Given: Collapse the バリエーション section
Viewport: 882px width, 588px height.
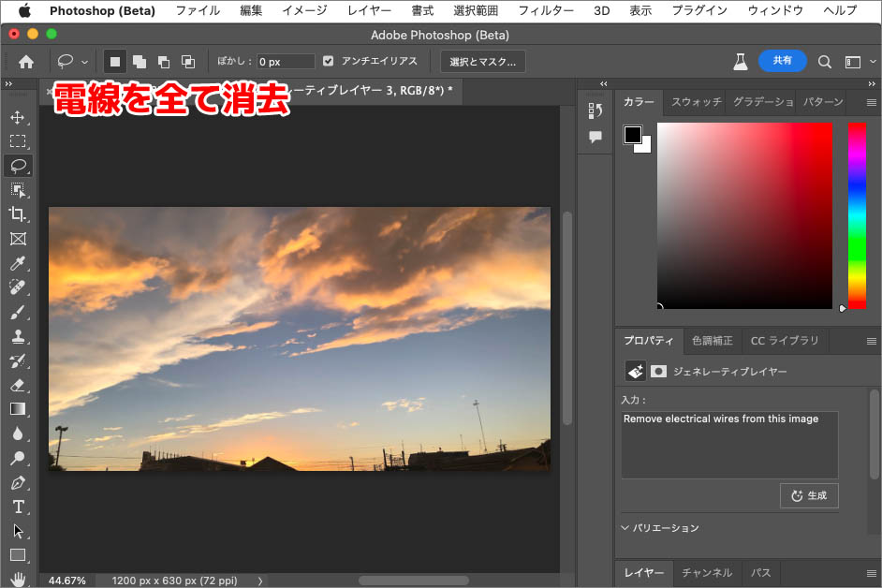Looking at the screenshot, I should tap(625, 528).
